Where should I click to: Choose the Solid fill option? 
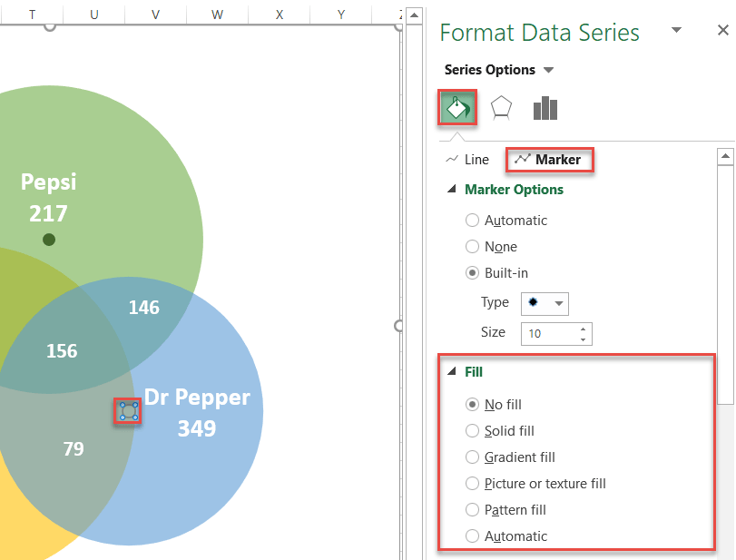point(472,431)
